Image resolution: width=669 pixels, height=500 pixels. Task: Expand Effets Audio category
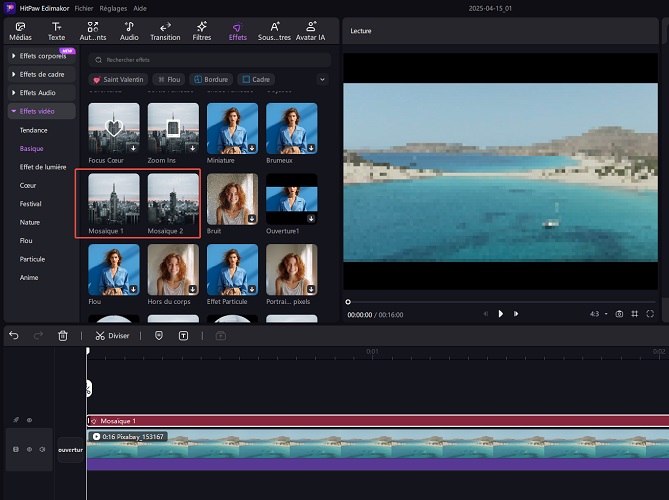coord(41,93)
